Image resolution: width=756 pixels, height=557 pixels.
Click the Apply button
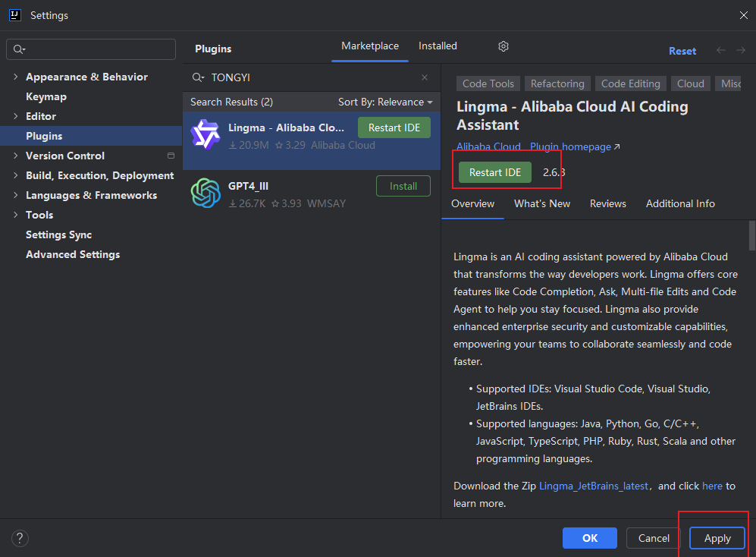coord(717,538)
